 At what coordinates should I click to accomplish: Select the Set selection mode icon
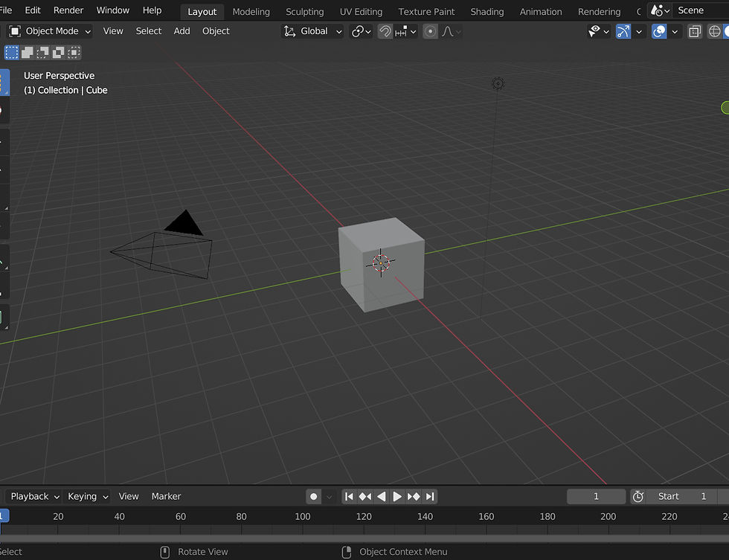(12, 53)
